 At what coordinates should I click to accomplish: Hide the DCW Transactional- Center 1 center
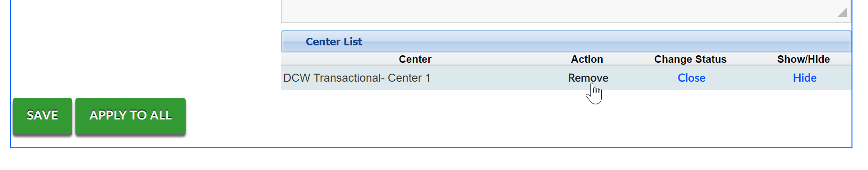(804, 78)
